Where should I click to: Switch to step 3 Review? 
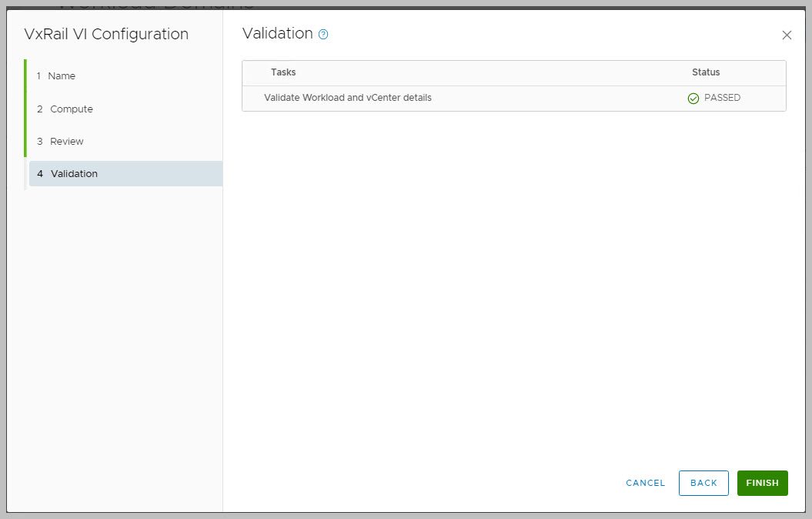pyautogui.click(x=66, y=142)
